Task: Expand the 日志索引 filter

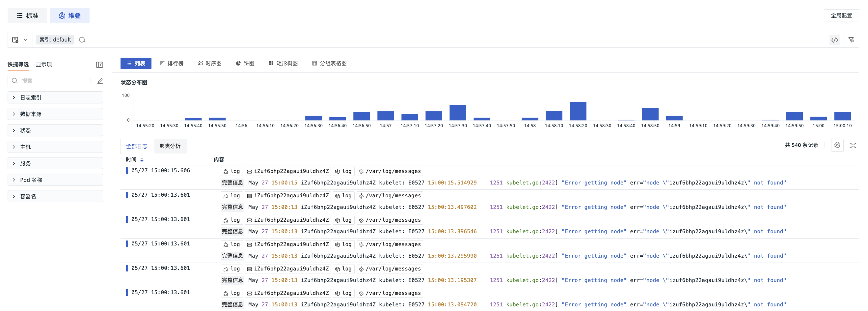Action: (x=55, y=98)
